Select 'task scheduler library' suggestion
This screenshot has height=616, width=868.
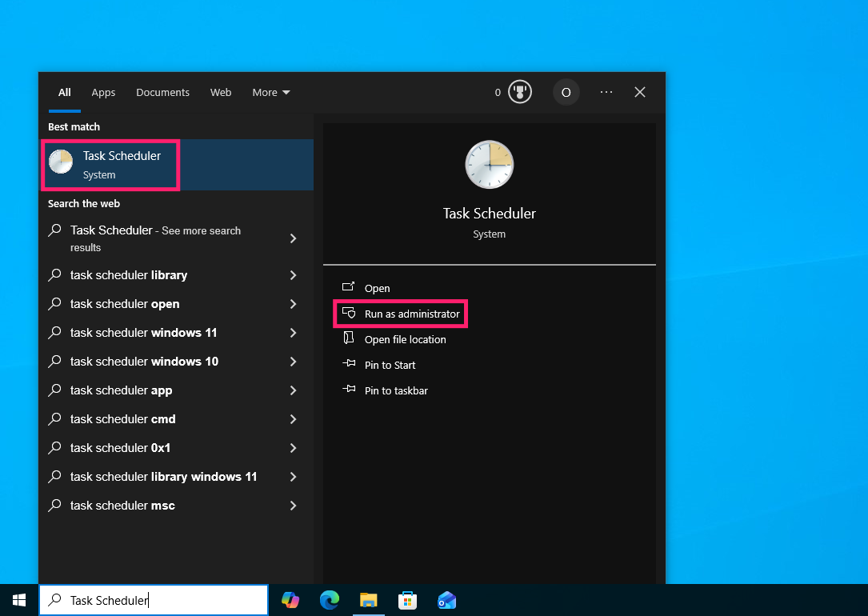[x=177, y=275]
